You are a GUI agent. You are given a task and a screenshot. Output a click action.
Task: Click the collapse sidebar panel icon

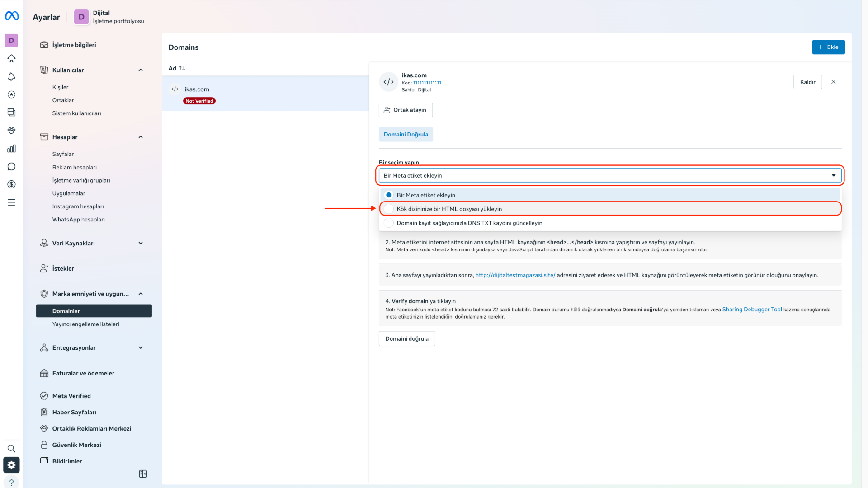coord(143,474)
